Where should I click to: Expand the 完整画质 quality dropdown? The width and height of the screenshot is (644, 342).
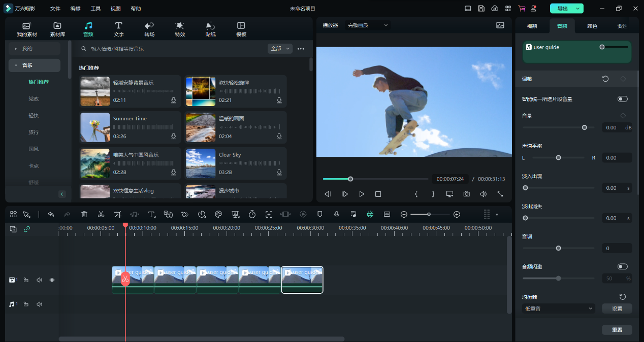(368, 25)
